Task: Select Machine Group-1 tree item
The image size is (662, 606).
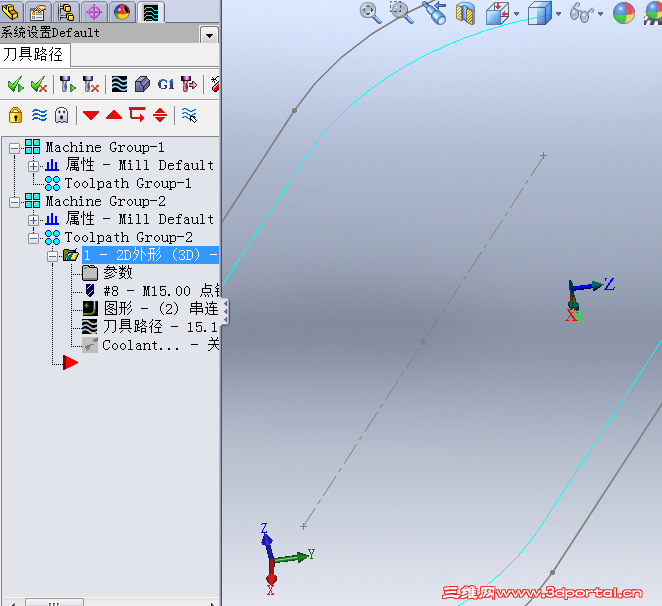Action: [x=105, y=147]
